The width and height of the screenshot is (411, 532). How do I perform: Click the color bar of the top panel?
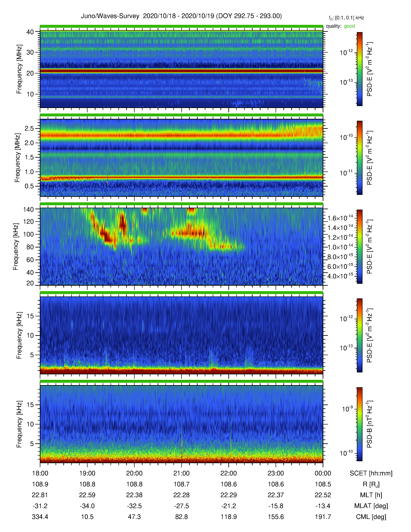click(x=359, y=69)
